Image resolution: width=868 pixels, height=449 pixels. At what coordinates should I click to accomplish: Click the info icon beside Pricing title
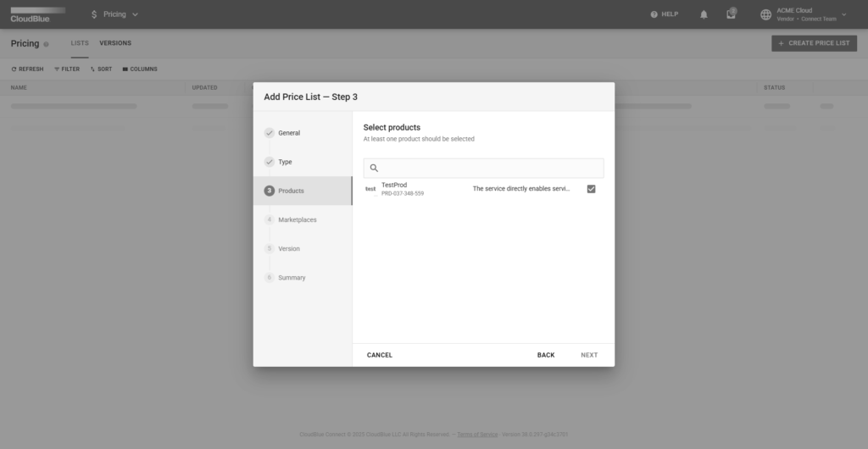[46, 44]
